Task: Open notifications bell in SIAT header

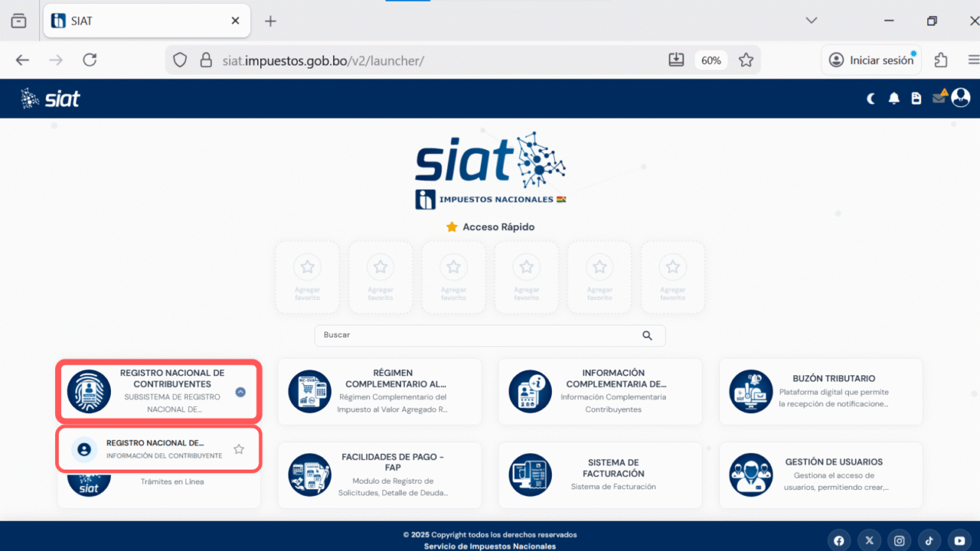Action: pos(894,99)
